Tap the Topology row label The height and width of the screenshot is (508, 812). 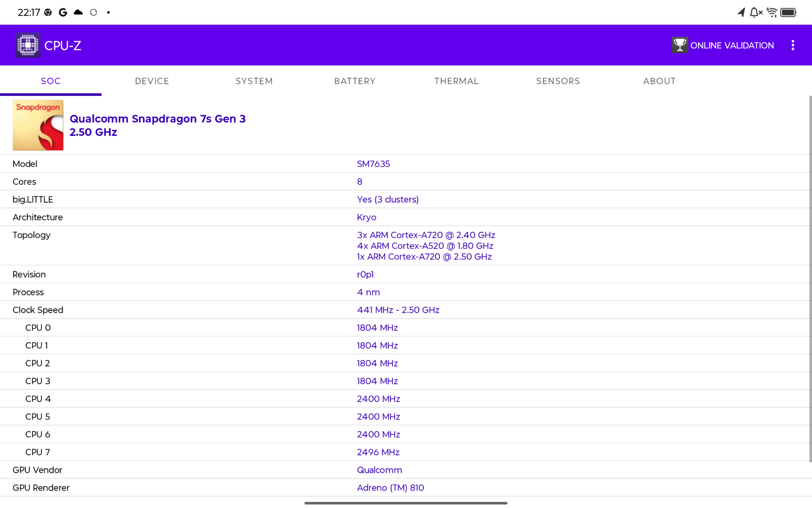click(x=31, y=235)
